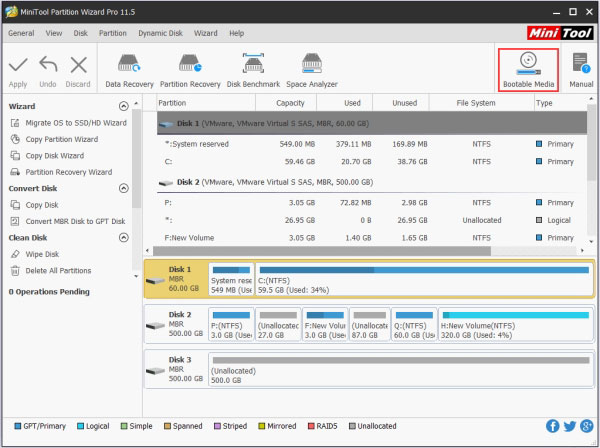The width and height of the screenshot is (600, 448).
Task: Open Bootable Media builder
Action: click(x=528, y=70)
